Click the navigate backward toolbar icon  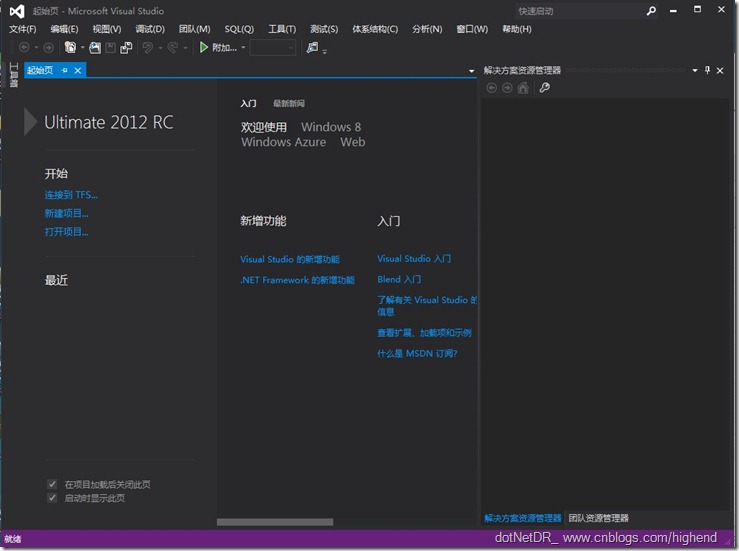[24, 48]
